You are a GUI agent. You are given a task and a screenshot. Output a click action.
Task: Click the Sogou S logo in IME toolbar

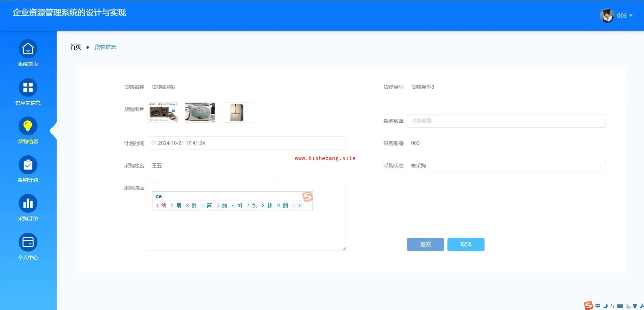[588, 306]
